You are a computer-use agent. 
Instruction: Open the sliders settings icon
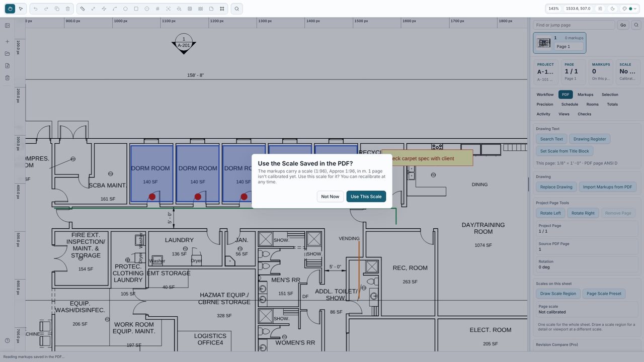(600, 9)
